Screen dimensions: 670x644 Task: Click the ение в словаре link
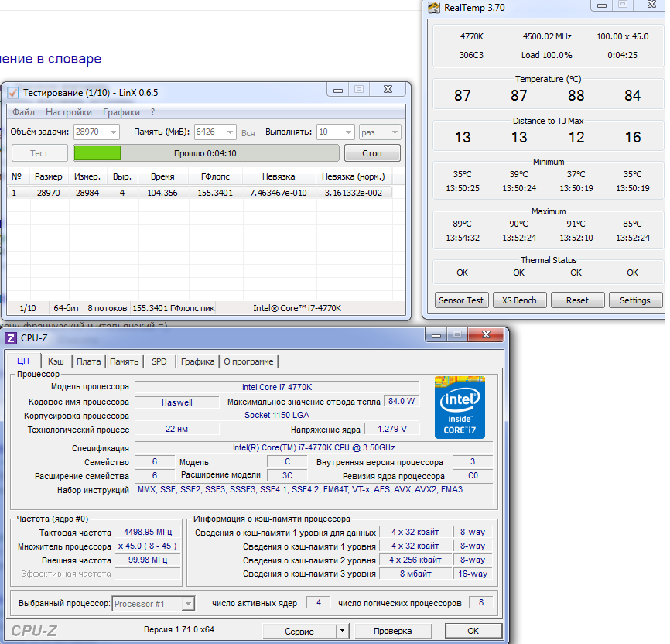click(51, 59)
